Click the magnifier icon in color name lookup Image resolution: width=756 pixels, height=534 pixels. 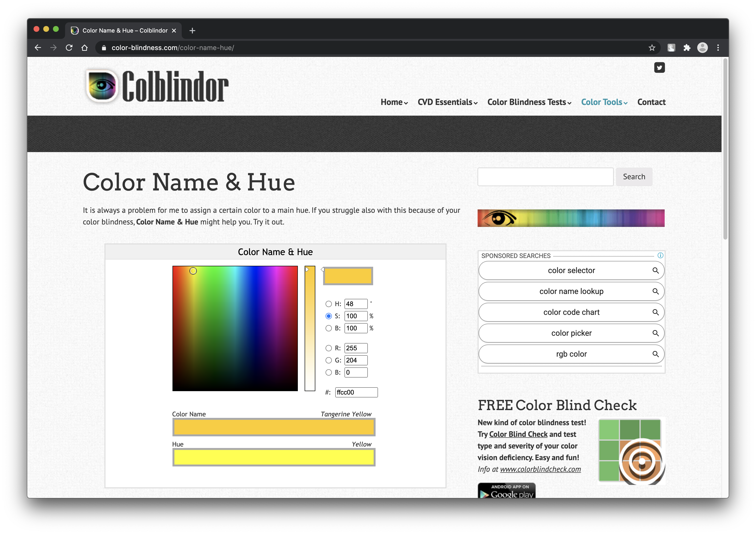coord(656,291)
